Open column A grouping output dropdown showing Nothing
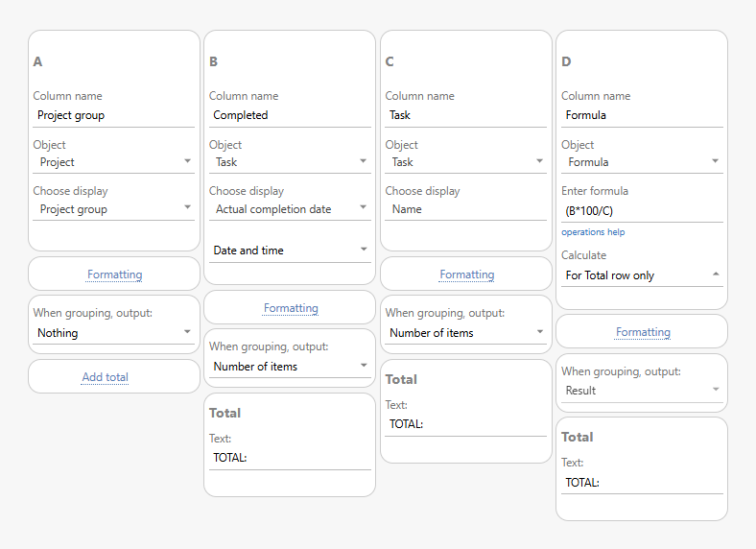This screenshot has width=756, height=549. tap(114, 333)
